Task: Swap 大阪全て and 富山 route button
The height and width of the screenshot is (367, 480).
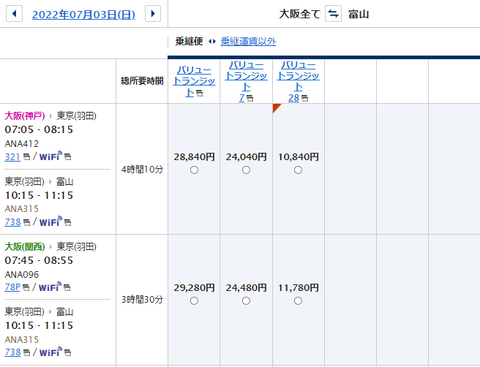Action: click(333, 14)
